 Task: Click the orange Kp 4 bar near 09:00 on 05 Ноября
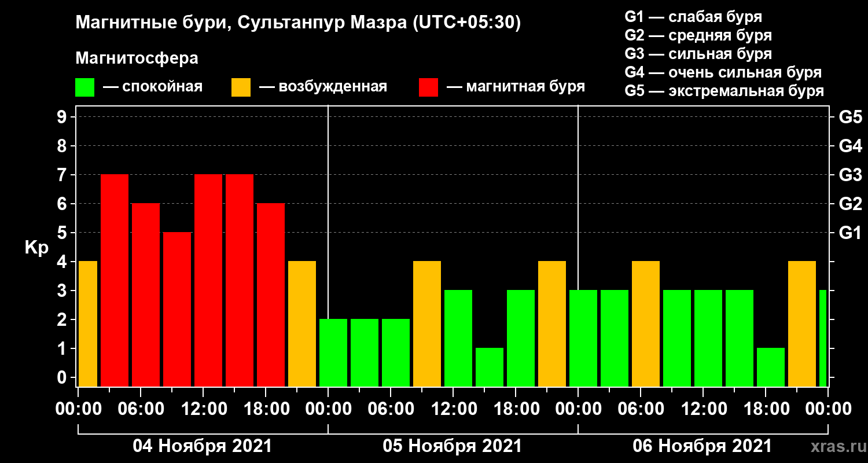[x=427, y=324]
